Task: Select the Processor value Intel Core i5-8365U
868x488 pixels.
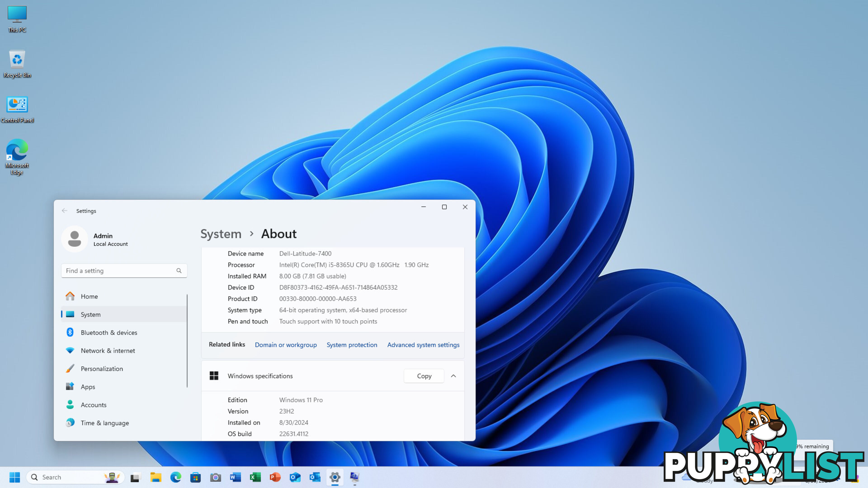Action: [x=354, y=265]
